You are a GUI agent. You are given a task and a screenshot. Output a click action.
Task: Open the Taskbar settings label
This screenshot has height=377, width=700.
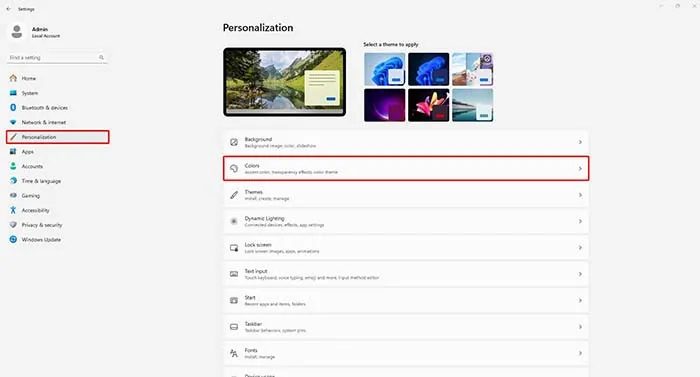[253, 324]
